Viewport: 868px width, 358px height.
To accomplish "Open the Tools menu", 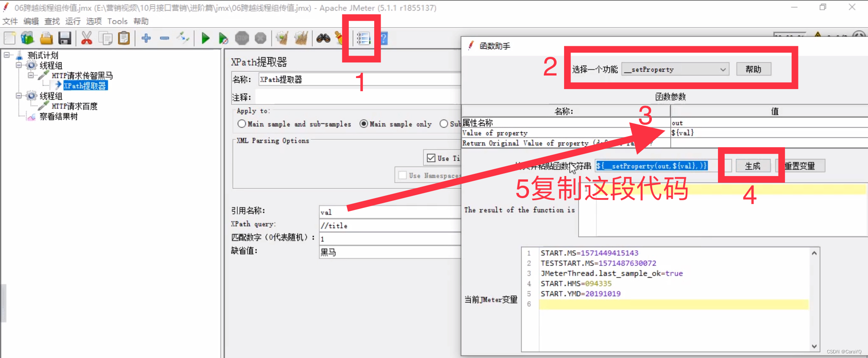I will [x=117, y=21].
